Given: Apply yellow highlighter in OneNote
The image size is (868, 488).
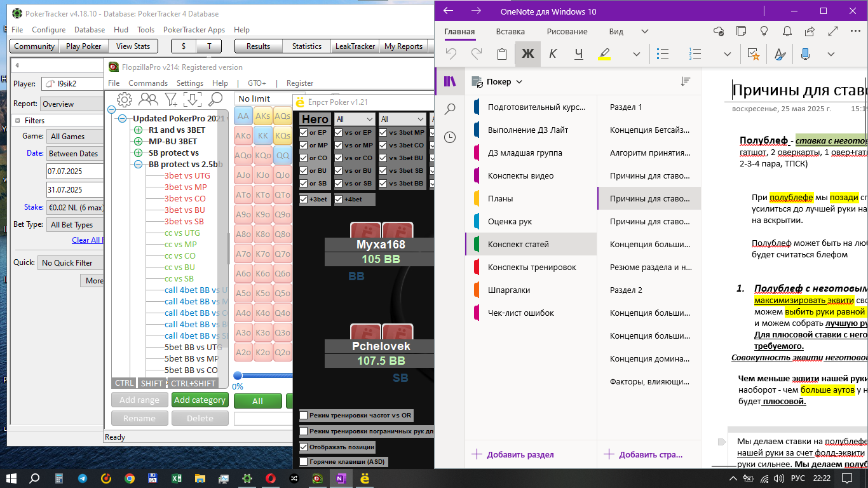Looking at the screenshot, I should tap(604, 54).
